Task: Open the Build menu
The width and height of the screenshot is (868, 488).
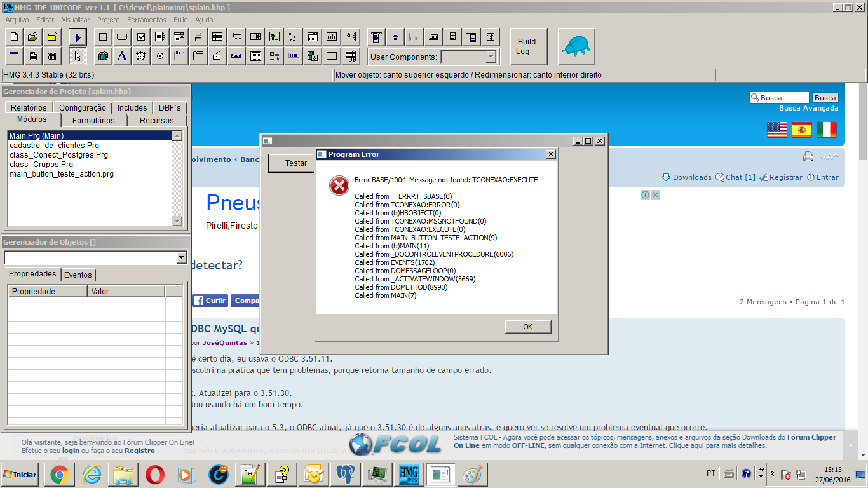Action: coord(180,20)
